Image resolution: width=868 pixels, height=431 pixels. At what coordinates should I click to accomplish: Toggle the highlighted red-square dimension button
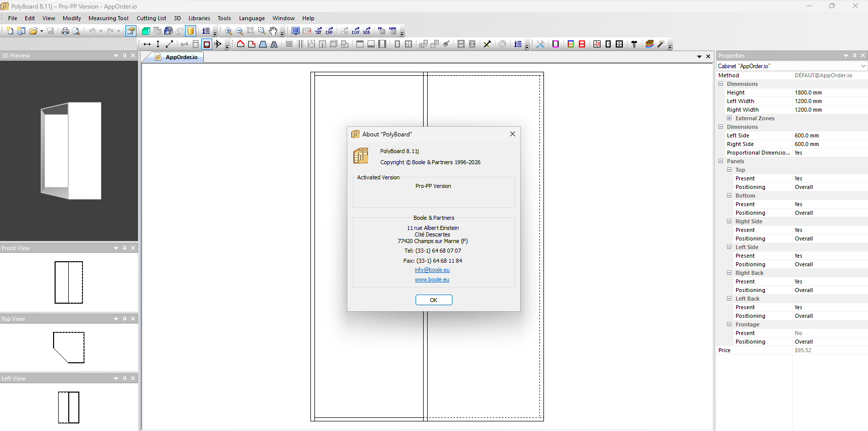pyautogui.click(x=207, y=44)
